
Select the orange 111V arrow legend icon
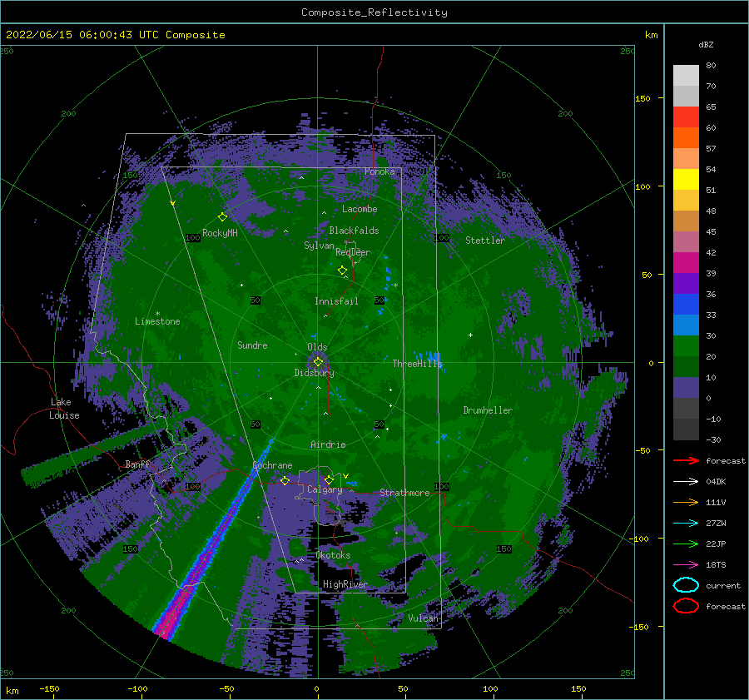pyautogui.click(x=686, y=502)
